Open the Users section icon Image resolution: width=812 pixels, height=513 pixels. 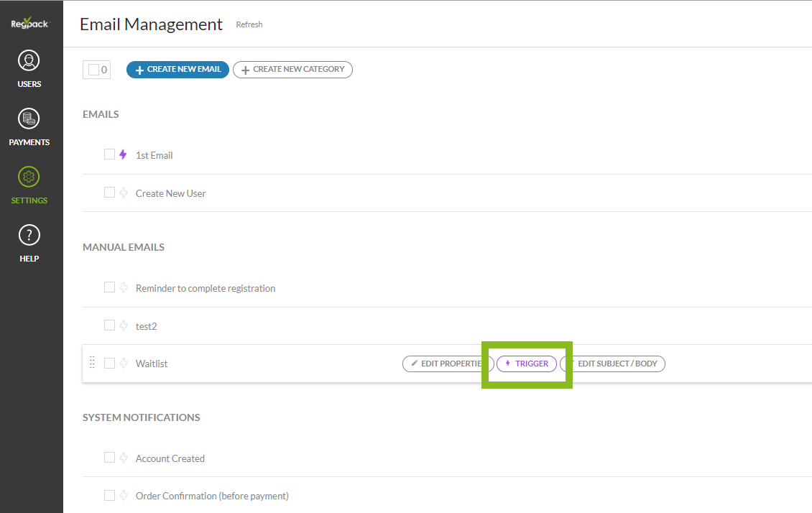pos(29,62)
